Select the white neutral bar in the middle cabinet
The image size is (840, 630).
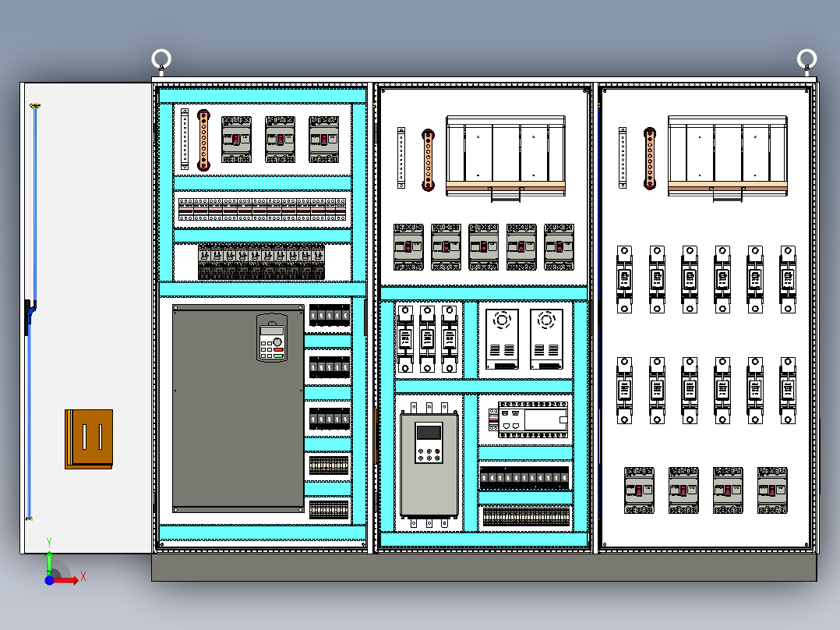tap(401, 157)
